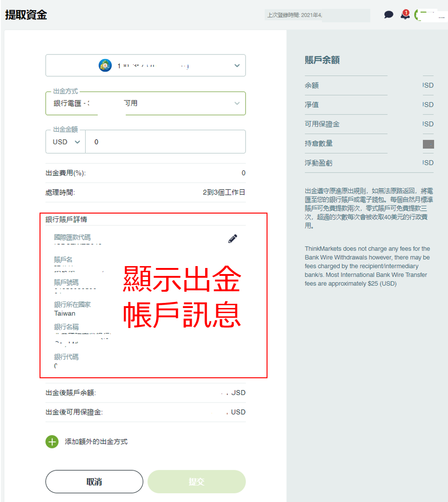The image size is (448, 502).
Task: Click the 出金金額 amount input field
Action: (166, 142)
